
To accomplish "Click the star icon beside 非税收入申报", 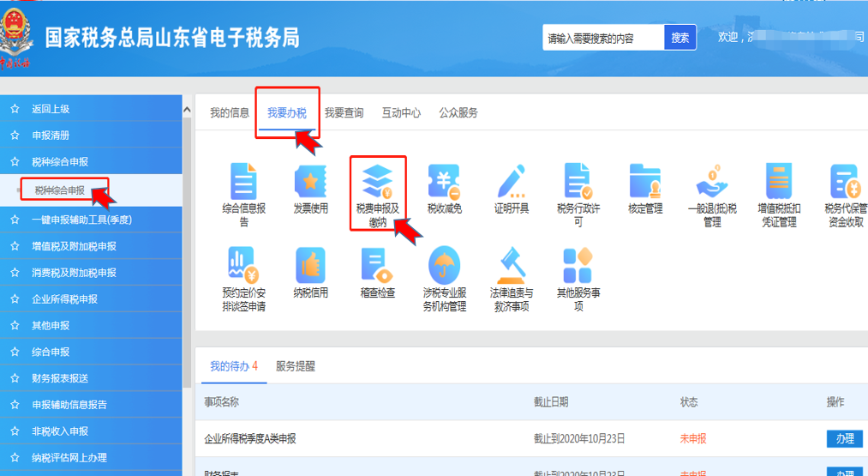I will 15,431.
